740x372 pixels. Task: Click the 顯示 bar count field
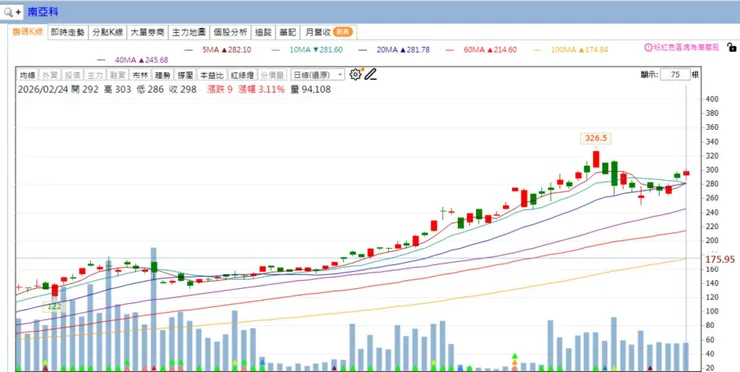675,75
